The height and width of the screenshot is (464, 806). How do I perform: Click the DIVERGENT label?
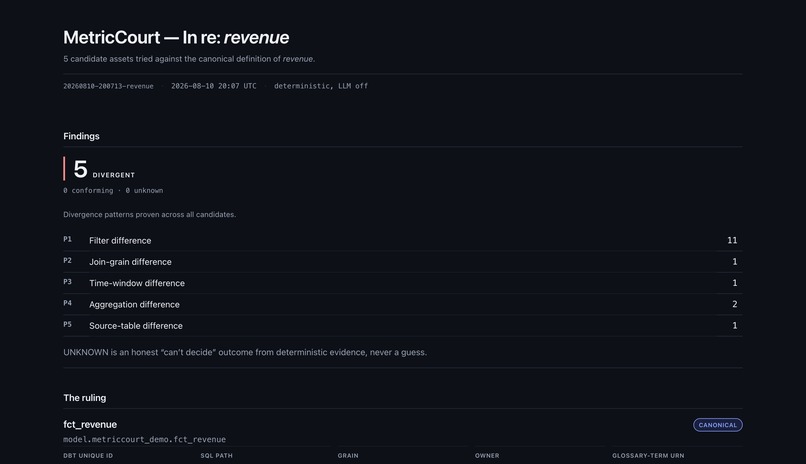click(x=114, y=175)
